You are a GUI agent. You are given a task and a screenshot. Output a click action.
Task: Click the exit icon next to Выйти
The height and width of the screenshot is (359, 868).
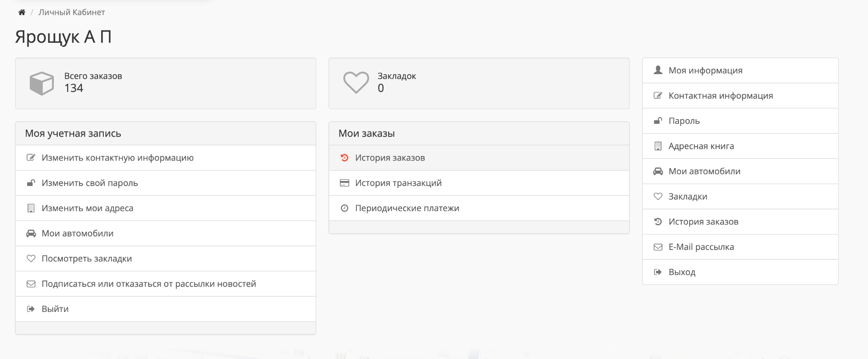(31, 309)
